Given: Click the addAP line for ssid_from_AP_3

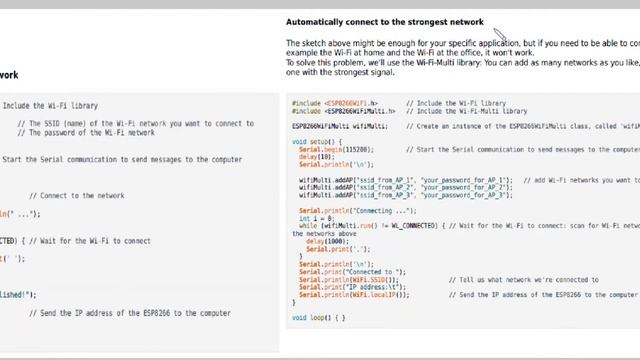Looking at the screenshot, I should [x=406, y=195].
